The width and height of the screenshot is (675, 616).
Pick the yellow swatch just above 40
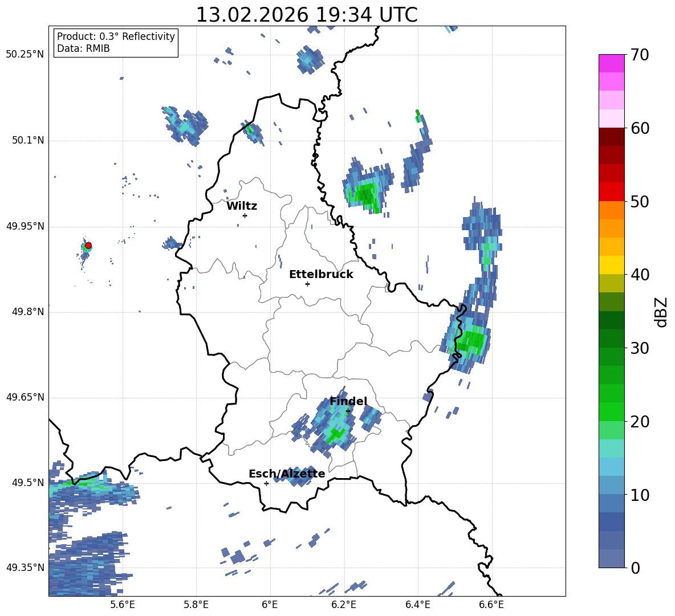(611, 265)
